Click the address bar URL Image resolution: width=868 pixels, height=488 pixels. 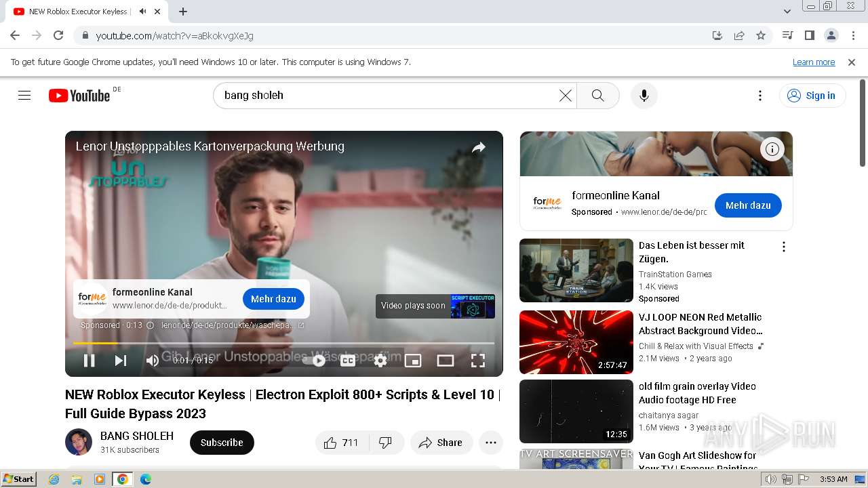point(175,36)
